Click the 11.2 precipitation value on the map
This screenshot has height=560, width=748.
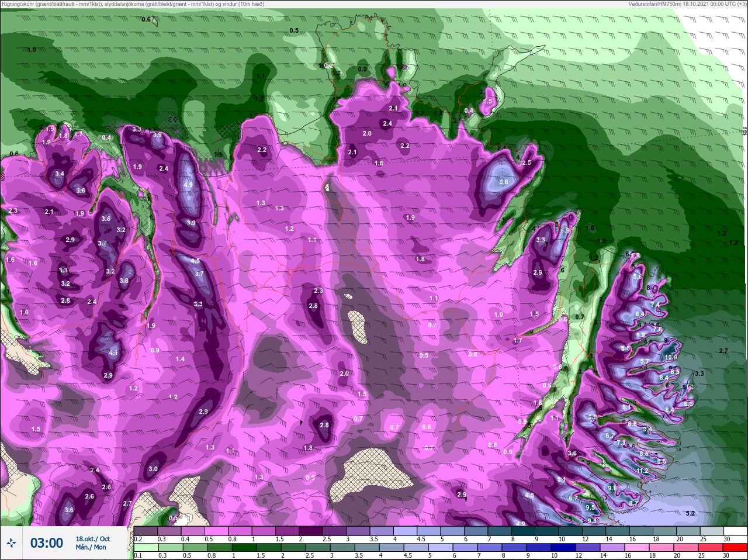(x=642, y=471)
